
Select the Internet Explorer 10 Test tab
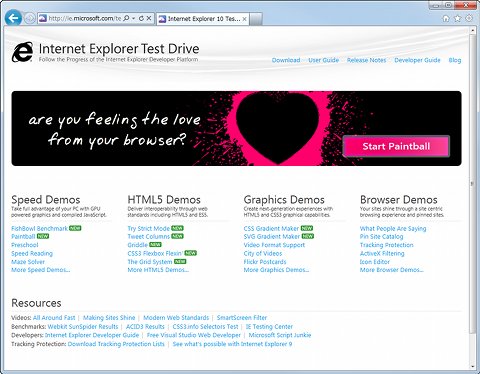pos(203,19)
